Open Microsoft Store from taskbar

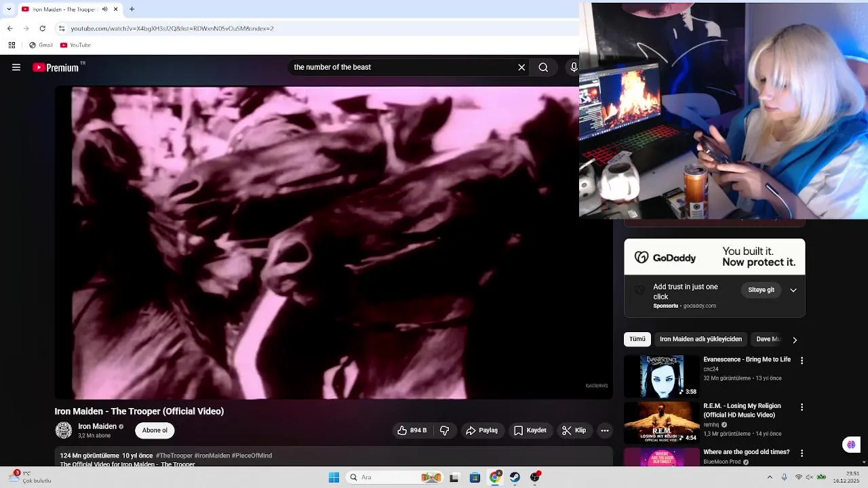[475, 478]
